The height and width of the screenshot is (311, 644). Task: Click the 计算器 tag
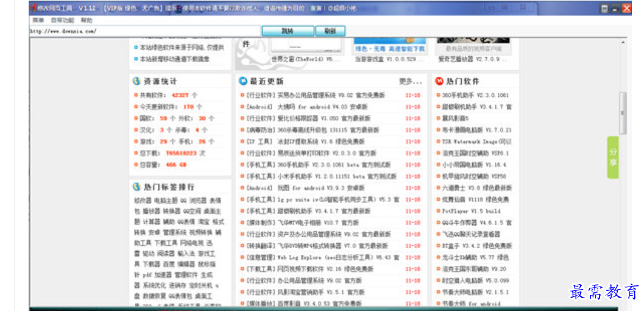[x=151, y=221]
